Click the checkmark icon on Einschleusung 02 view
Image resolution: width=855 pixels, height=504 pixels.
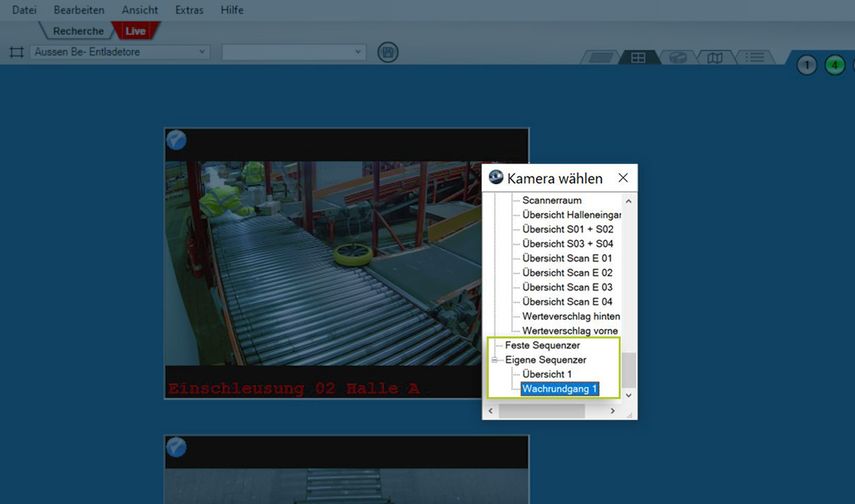(x=176, y=140)
